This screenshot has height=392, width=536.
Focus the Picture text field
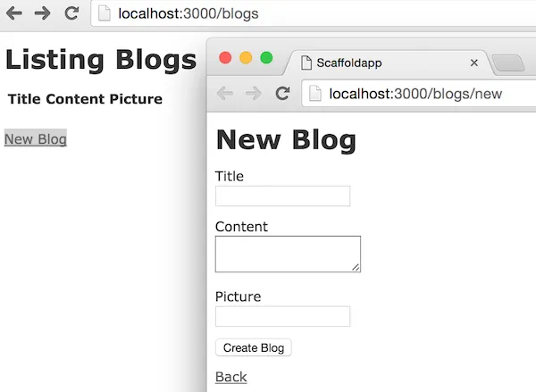(x=282, y=316)
